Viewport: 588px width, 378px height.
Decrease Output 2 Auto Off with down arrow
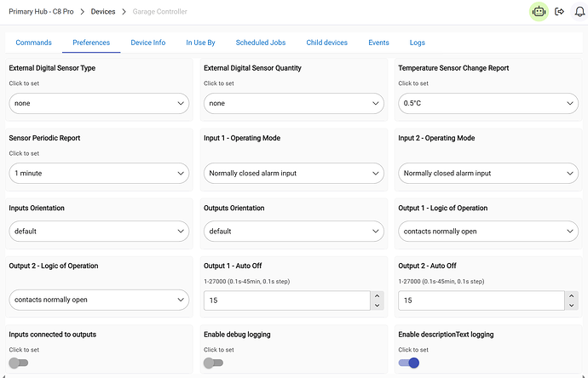572,305
